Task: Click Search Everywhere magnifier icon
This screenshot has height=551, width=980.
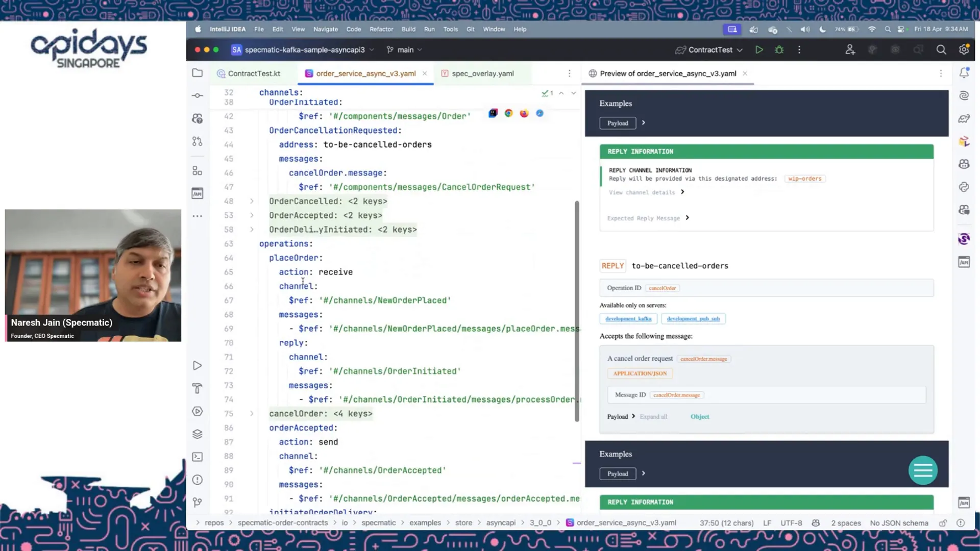Action: [x=941, y=49]
